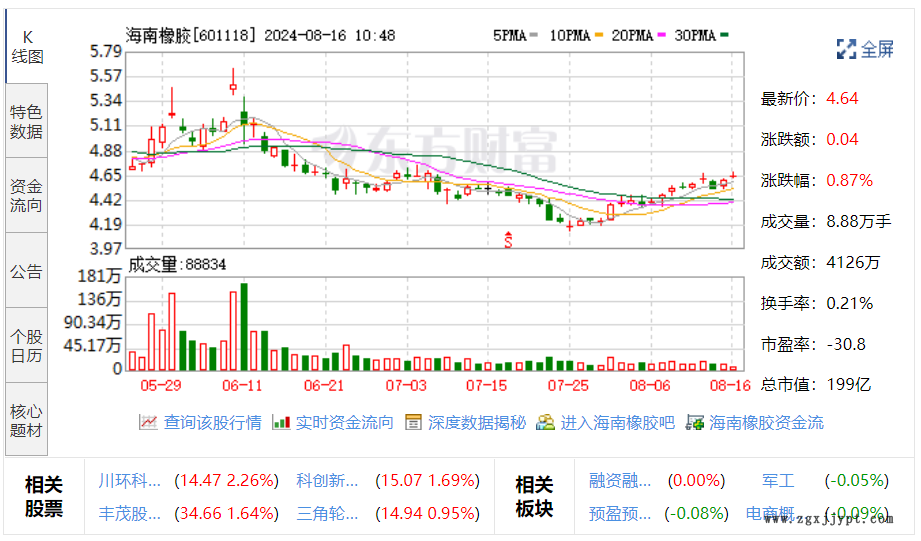Image resolution: width=921 pixels, height=541 pixels.
Task: Open related stock 三角轮... link
Action: pos(327,513)
